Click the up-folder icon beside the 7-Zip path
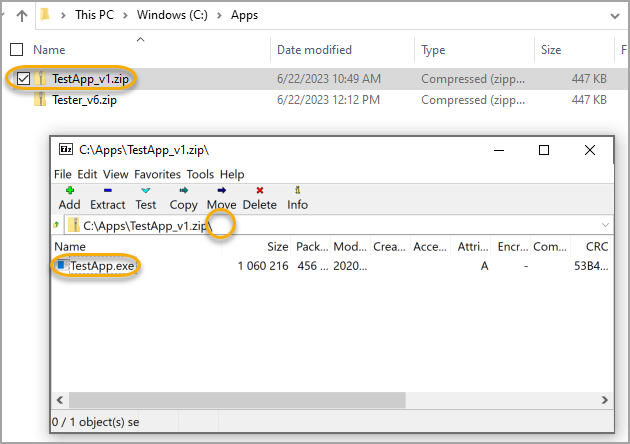The width and height of the screenshot is (630, 444). (x=57, y=225)
